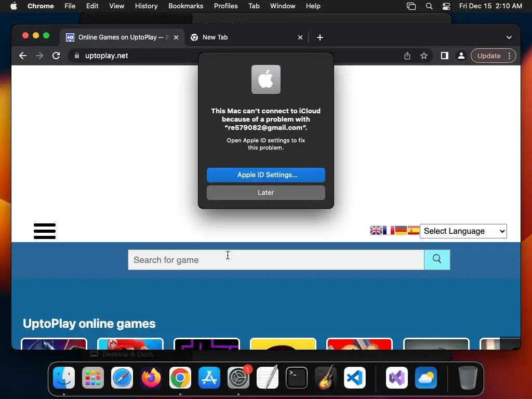532x399 pixels.
Task: Open the Mario game thumbnail
Action: point(130,343)
